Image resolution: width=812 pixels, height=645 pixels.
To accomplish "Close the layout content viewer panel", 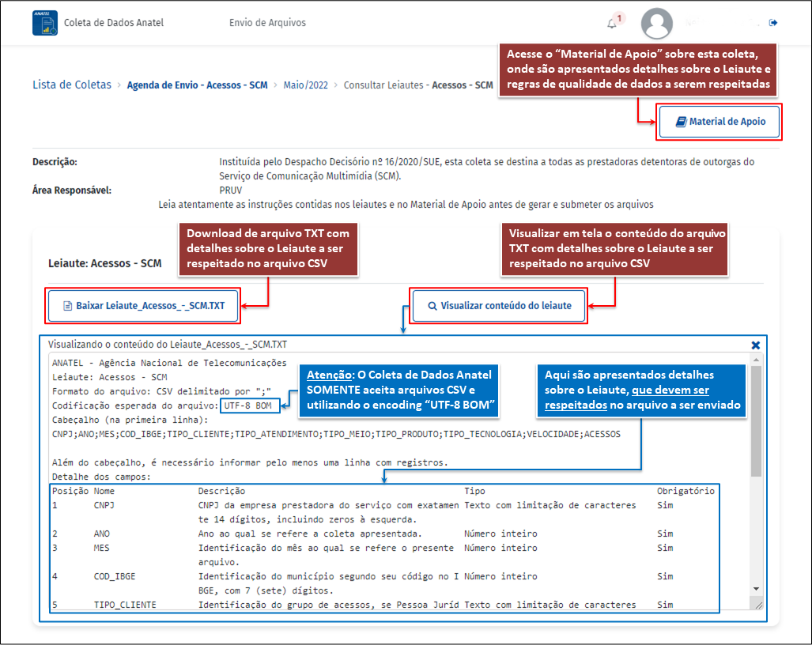I will pos(755,345).
